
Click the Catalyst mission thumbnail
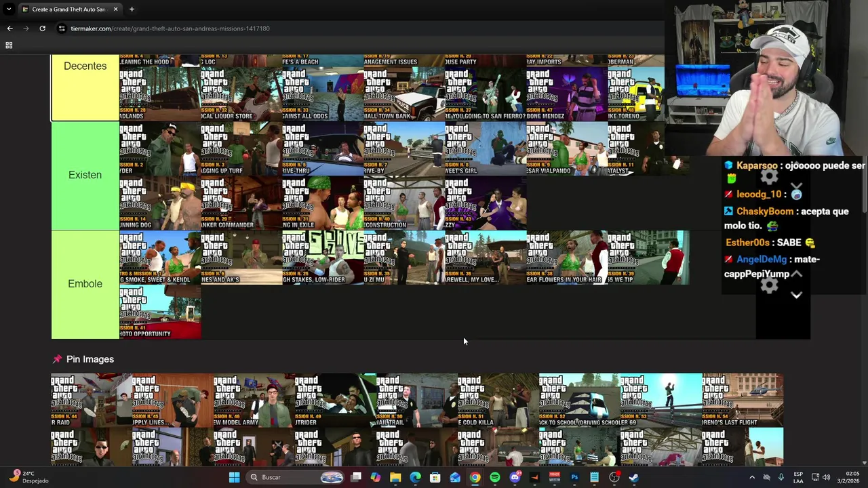coord(648,148)
